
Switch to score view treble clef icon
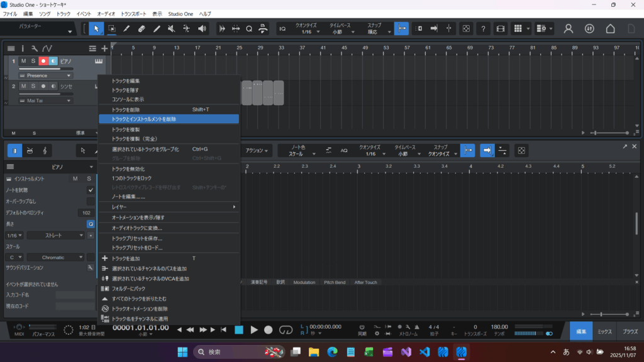pyautogui.click(x=45, y=151)
